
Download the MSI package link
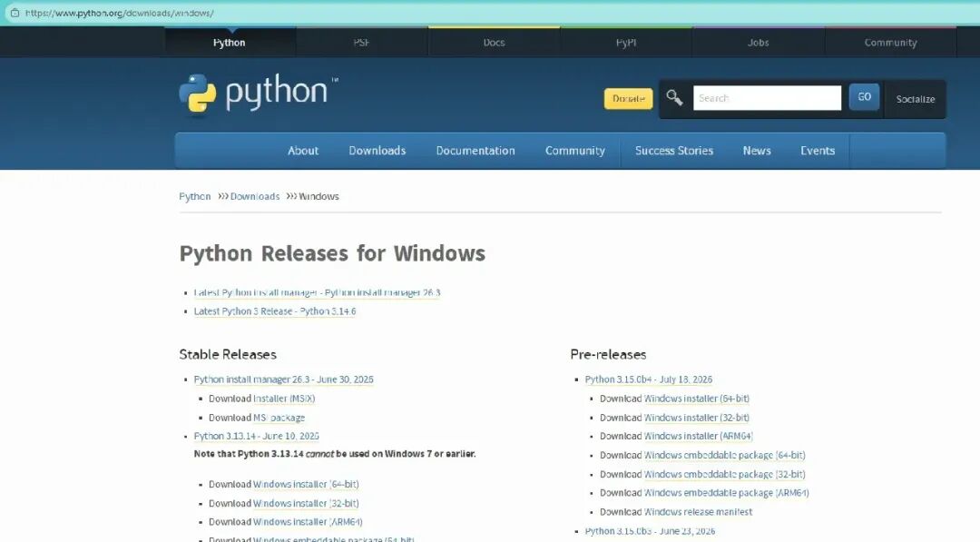point(279,418)
